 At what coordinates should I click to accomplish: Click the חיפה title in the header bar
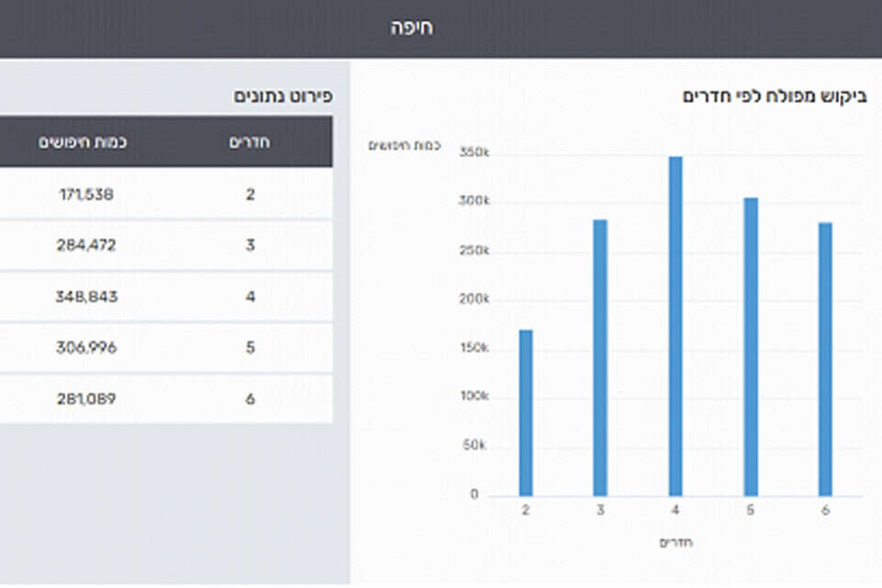pyautogui.click(x=411, y=28)
